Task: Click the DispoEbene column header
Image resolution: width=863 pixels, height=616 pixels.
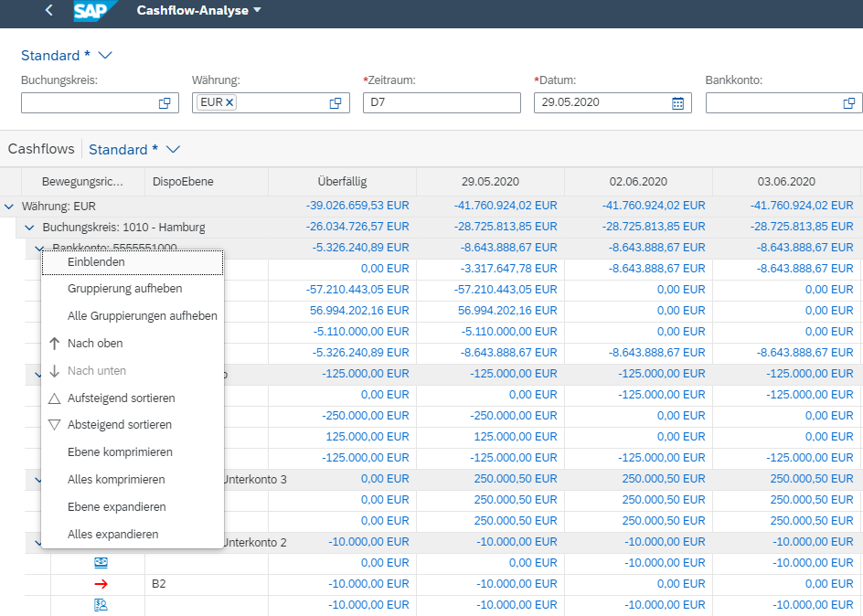Action: pos(183,182)
